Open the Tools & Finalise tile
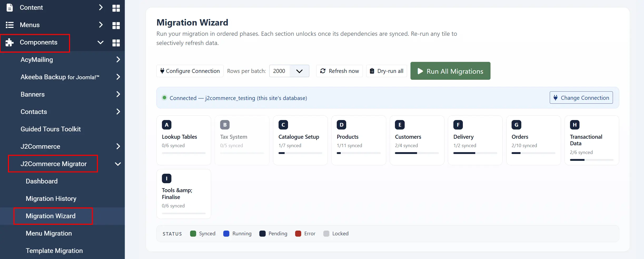The height and width of the screenshot is (259, 644). (184, 194)
